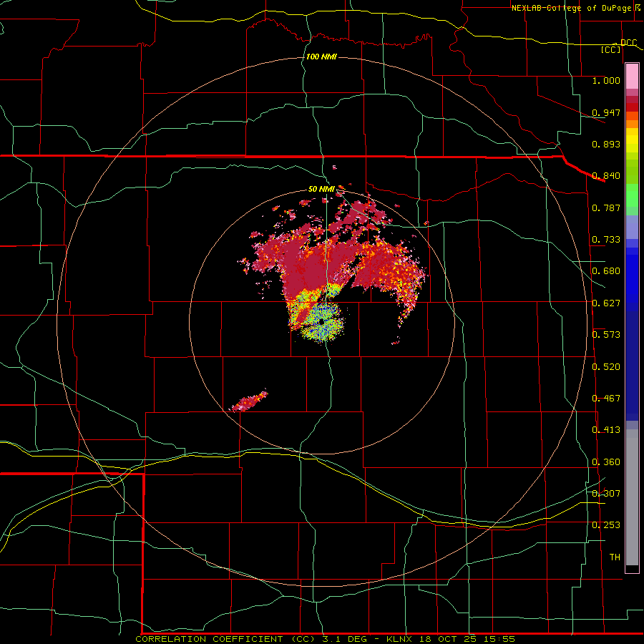Viewport: 644px width, 644px height.
Task: Click the 0.680 scale value
Action: (606, 271)
